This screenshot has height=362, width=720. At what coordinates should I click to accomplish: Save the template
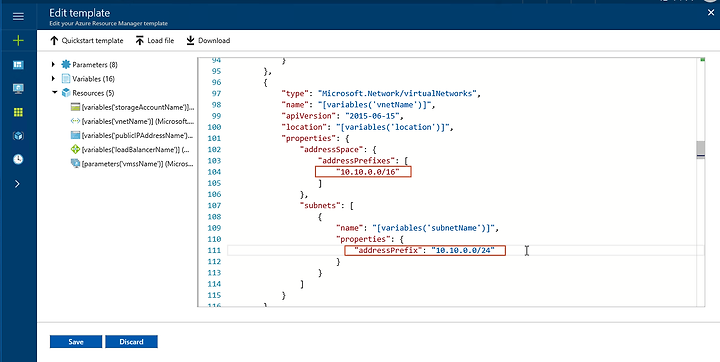[x=76, y=342]
